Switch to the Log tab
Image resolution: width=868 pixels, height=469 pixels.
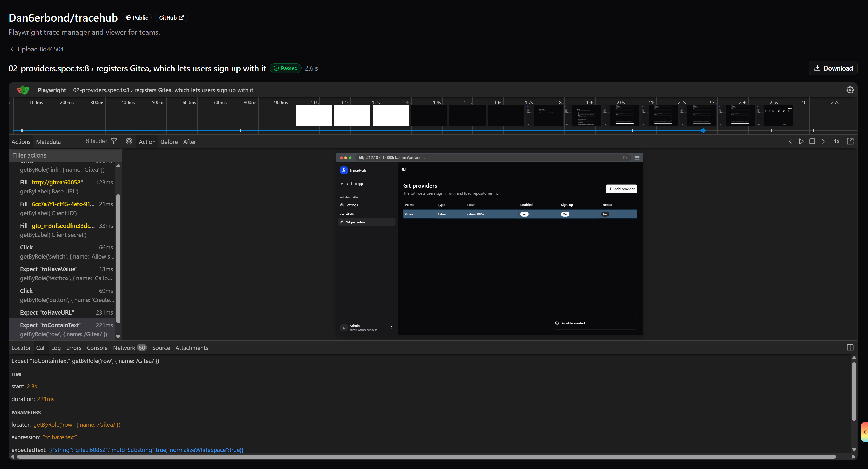(56, 348)
